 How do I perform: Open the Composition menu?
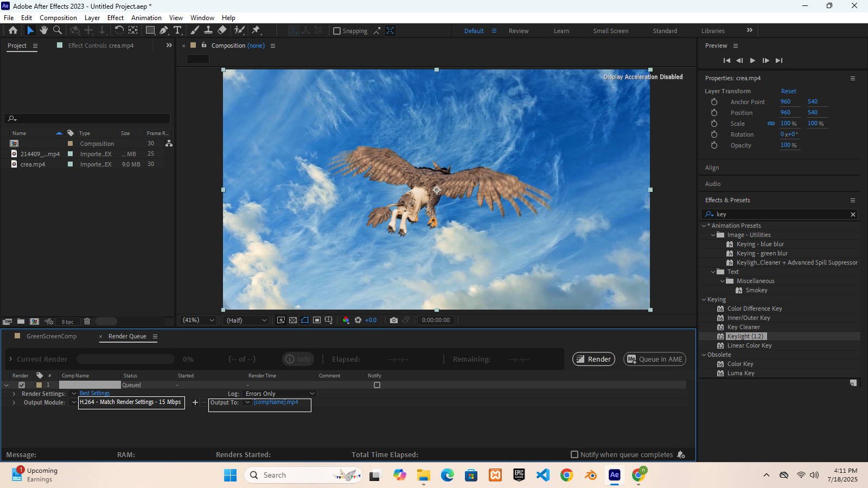coord(58,18)
